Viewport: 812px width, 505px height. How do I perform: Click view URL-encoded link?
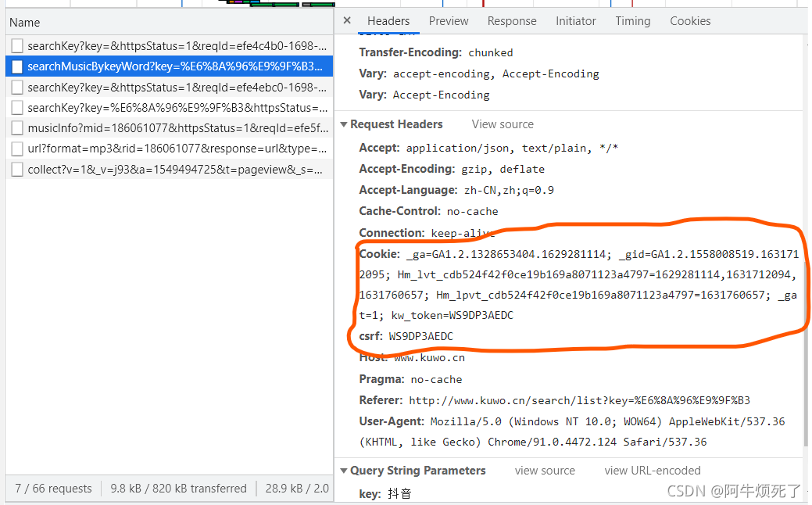[x=653, y=471]
